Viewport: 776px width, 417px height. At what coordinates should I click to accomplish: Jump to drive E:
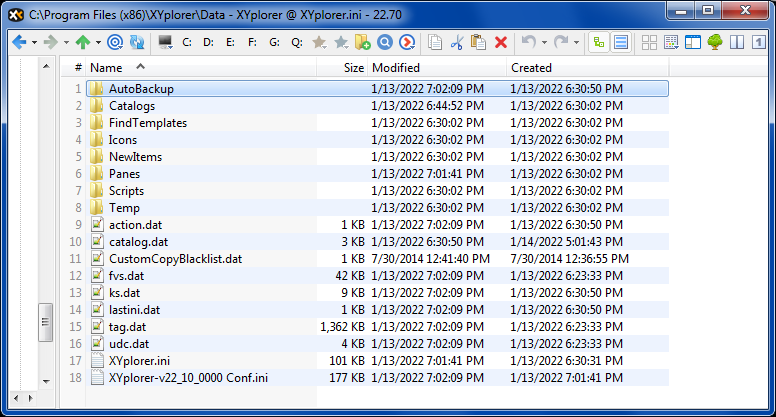coord(231,43)
